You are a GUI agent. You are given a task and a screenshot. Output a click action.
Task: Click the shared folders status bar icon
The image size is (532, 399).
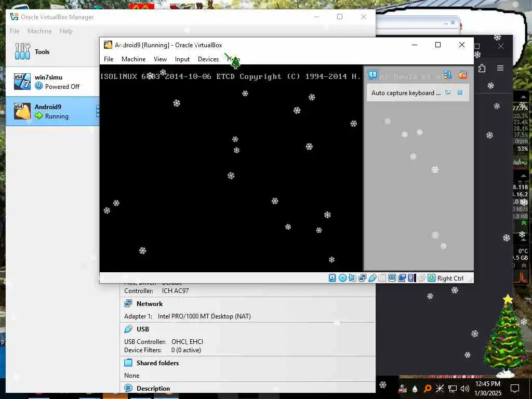[x=382, y=278]
